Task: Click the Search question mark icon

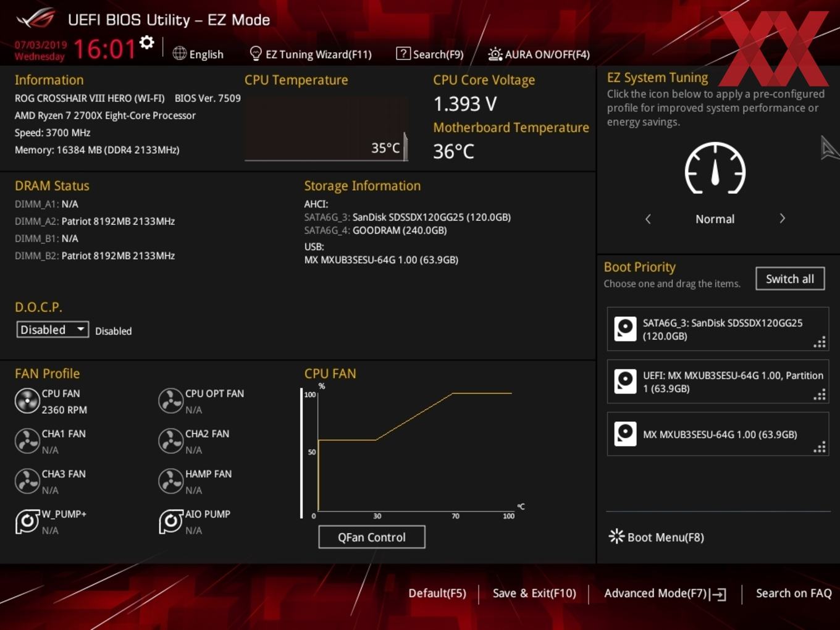Action: pyautogui.click(x=403, y=54)
